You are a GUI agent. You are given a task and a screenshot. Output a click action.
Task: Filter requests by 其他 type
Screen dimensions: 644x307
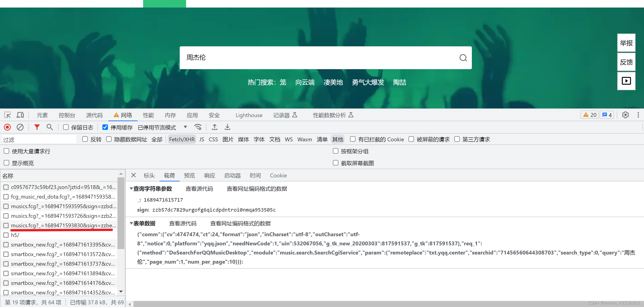click(x=337, y=139)
